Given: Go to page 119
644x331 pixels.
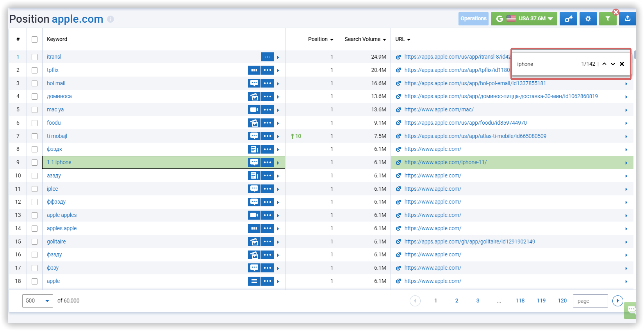Looking at the screenshot, I should [x=541, y=301].
